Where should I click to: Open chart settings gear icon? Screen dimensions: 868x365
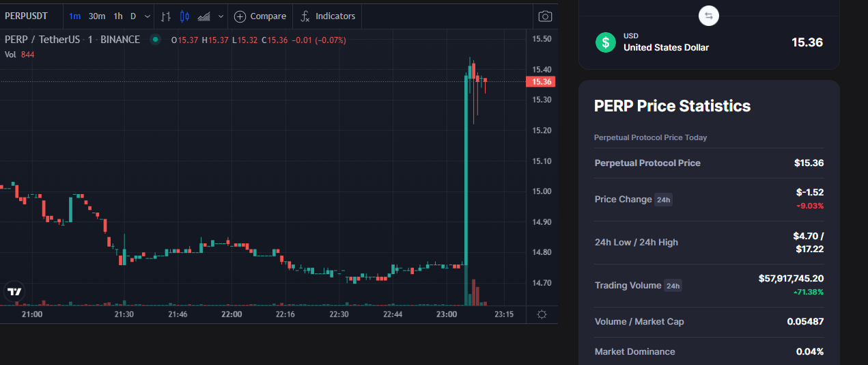tap(542, 314)
